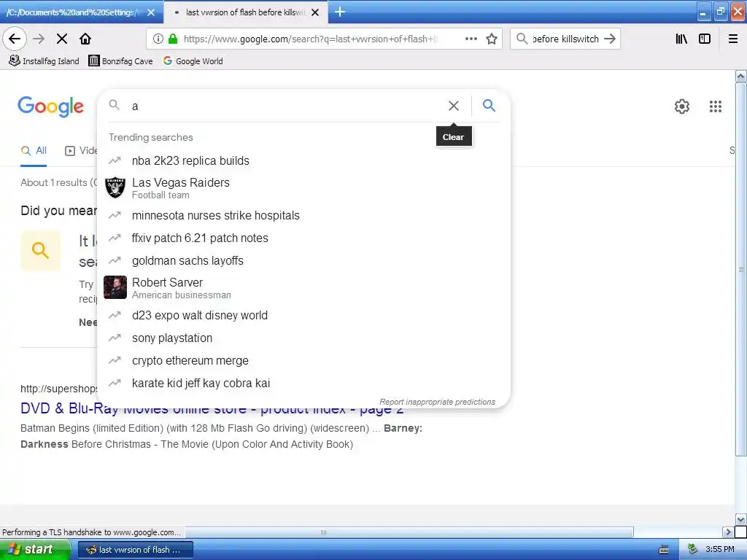Pick 'd23 expo walt disney world'
This screenshot has width=747, height=560.
(x=303, y=315)
